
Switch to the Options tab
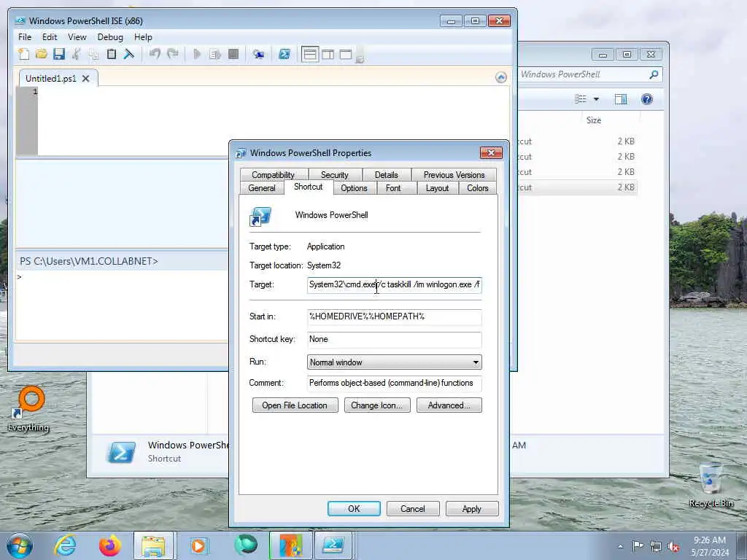tap(354, 188)
